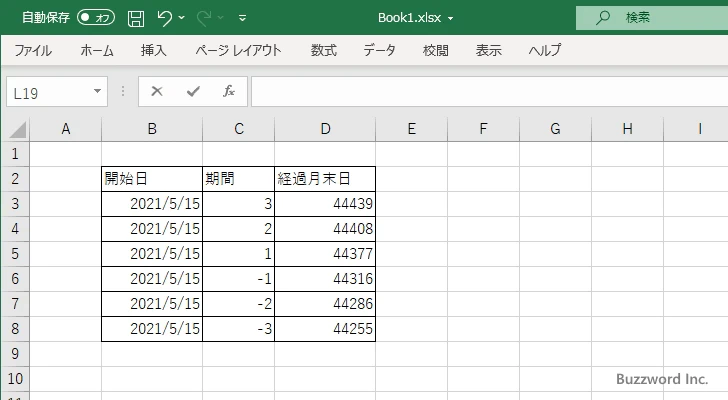Select row 8 header
Screen dimensions: 728x400
click(x=15, y=329)
